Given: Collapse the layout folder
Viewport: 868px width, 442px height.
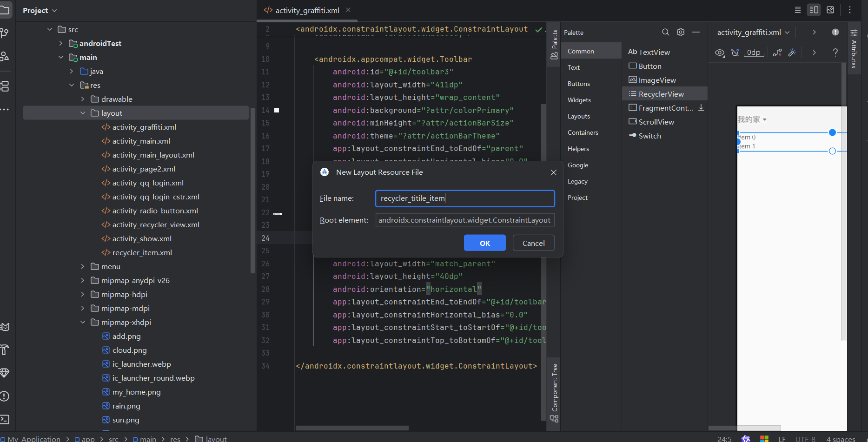Looking at the screenshot, I should (83, 113).
